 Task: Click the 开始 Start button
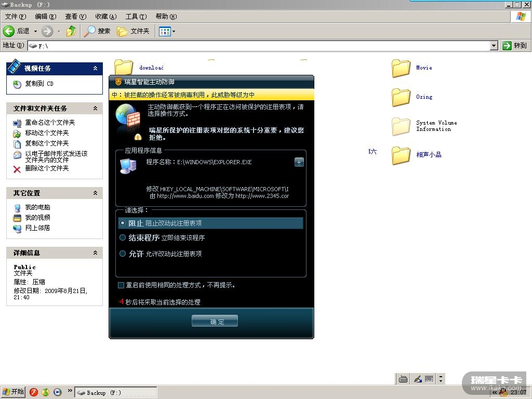pyautogui.click(x=13, y=392)
